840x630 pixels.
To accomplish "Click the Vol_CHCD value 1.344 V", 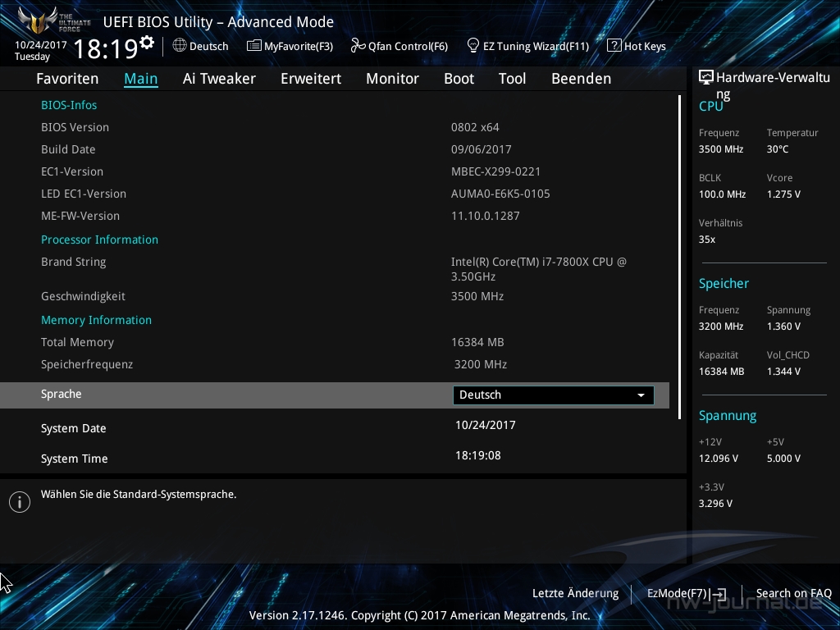I will (783, 372).
